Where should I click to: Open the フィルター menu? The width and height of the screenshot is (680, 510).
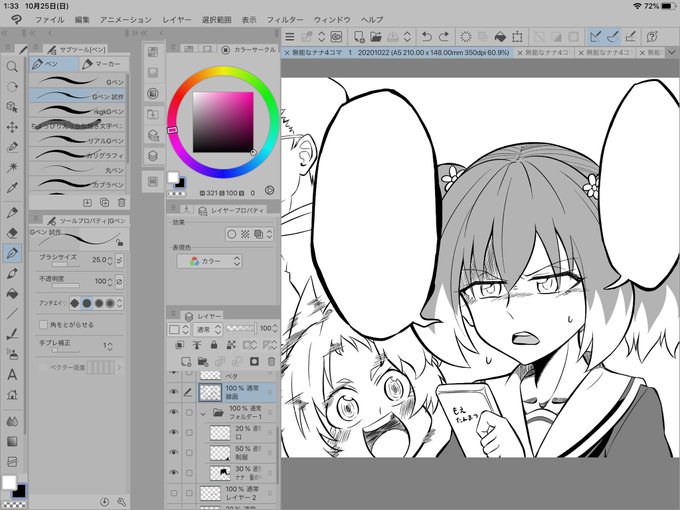284,20
